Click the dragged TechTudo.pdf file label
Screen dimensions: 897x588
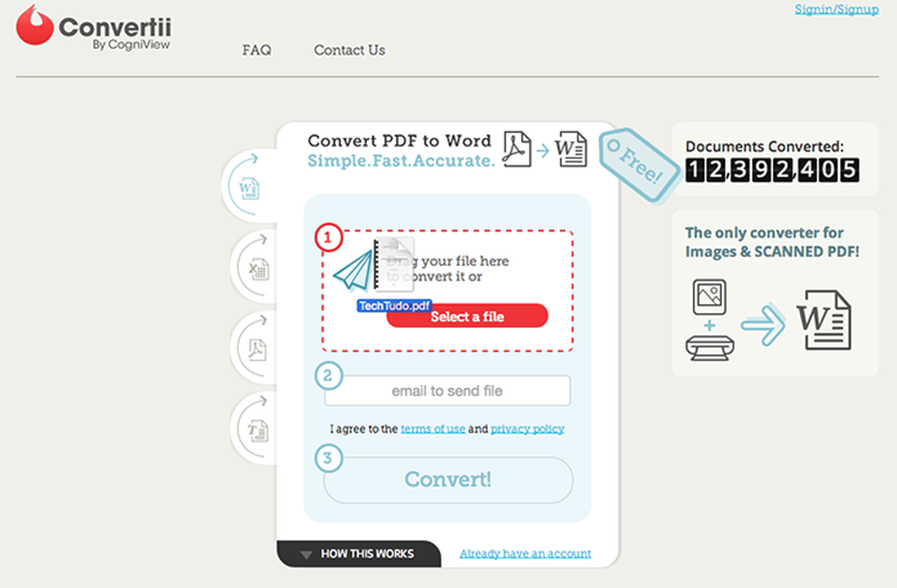coord(395,306)
